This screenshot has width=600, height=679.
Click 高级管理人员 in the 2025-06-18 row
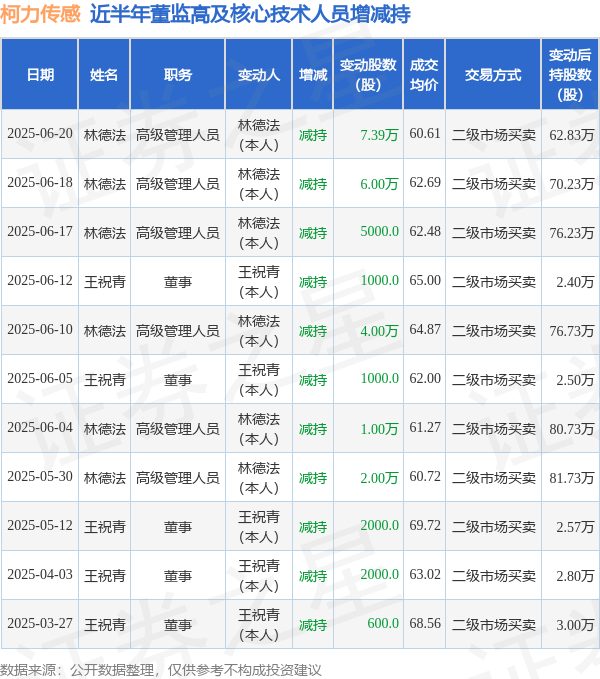click(177, 184)
